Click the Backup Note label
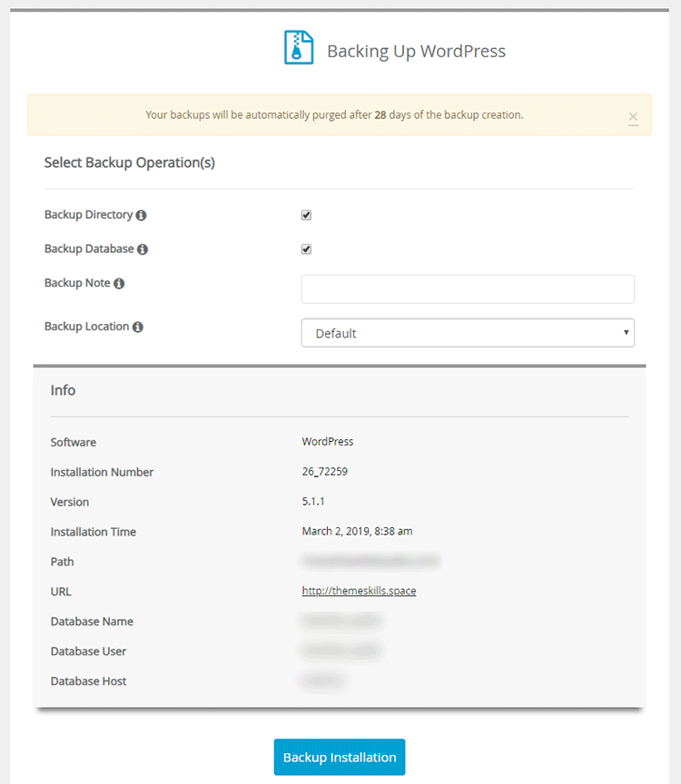This screenshot has height=784, width=681. [x=77, y=283]
